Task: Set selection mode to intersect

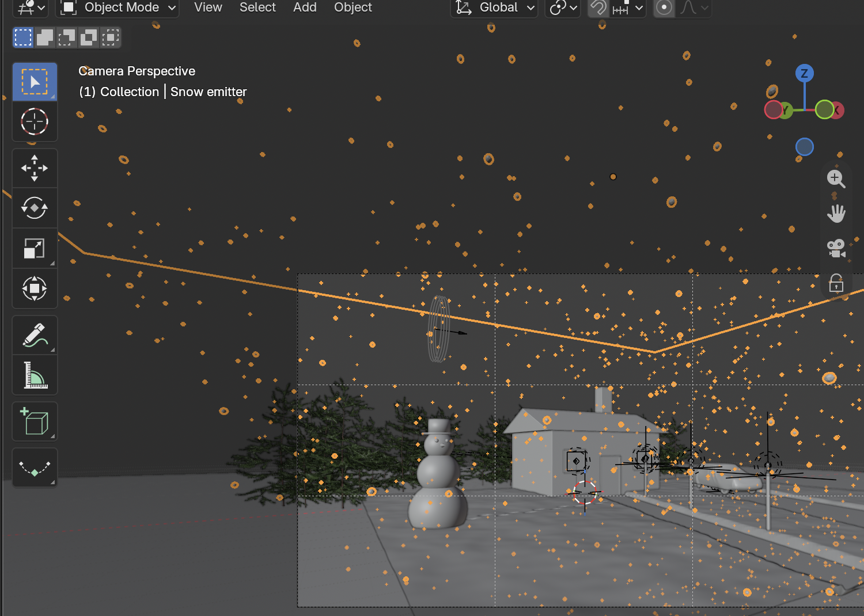Action: [111, 38]
